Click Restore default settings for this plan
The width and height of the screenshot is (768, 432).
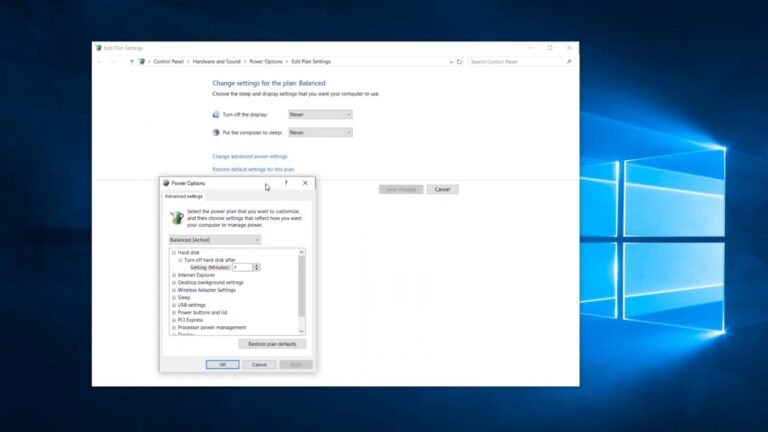253,169
